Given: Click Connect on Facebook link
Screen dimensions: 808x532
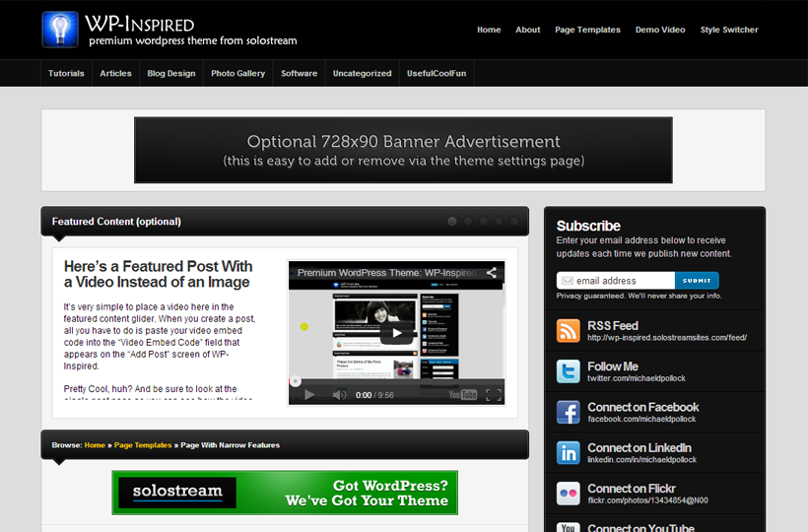Looking at the screenshot, I should coord(643,407).
